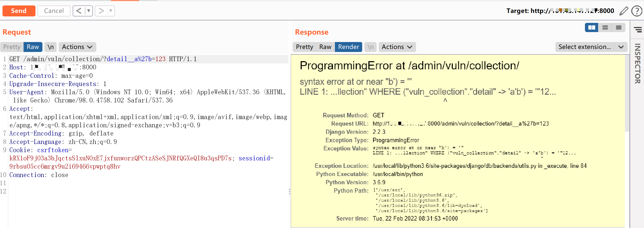Cancel the in-flight request
The image size is (644, 228).
coord(54,11)
